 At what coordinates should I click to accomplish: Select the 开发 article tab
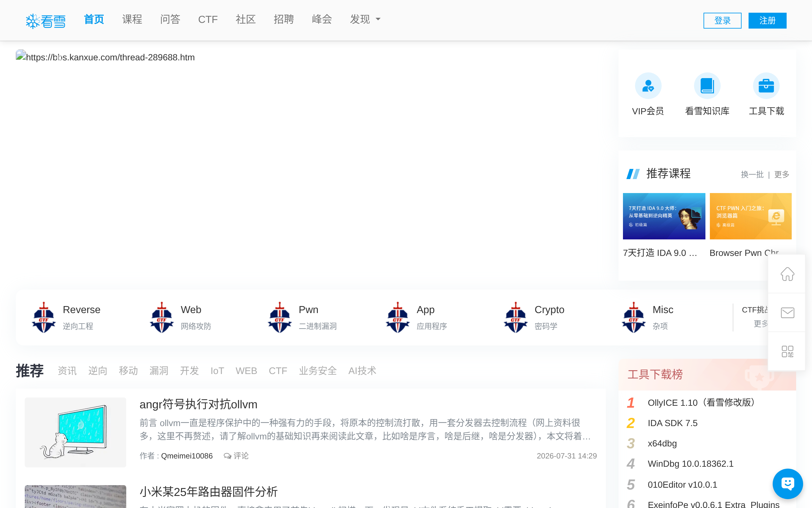tap(189, 371)
